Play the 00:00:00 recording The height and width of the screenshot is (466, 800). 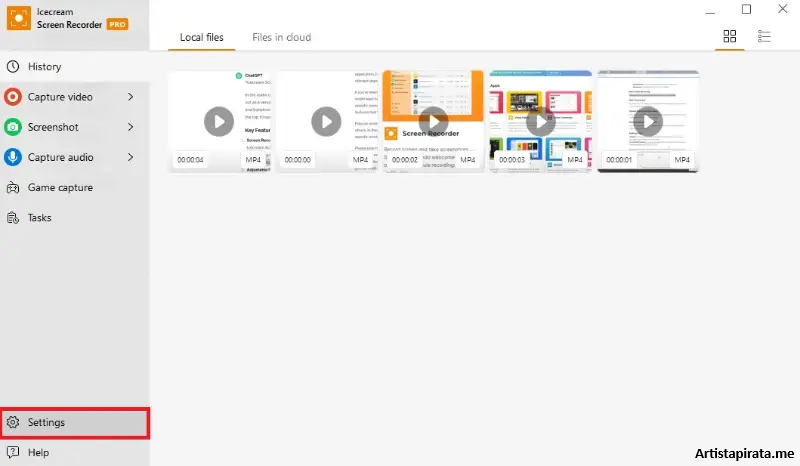326,121
